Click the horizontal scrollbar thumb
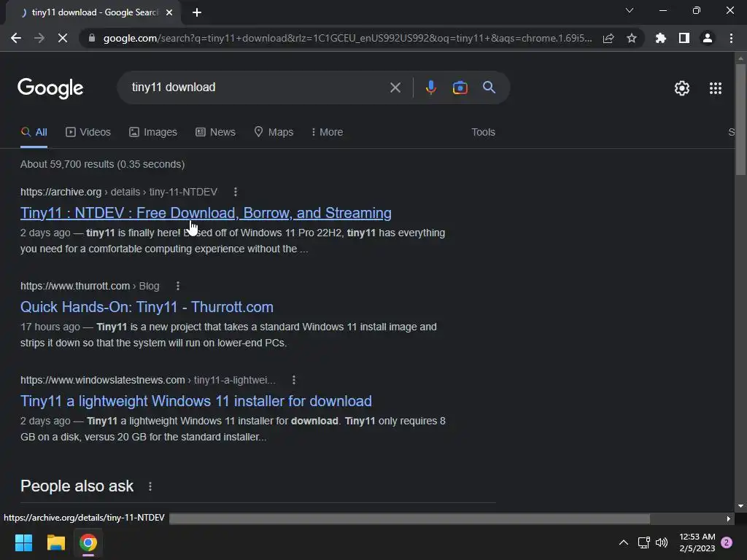 tap(410, 518)
